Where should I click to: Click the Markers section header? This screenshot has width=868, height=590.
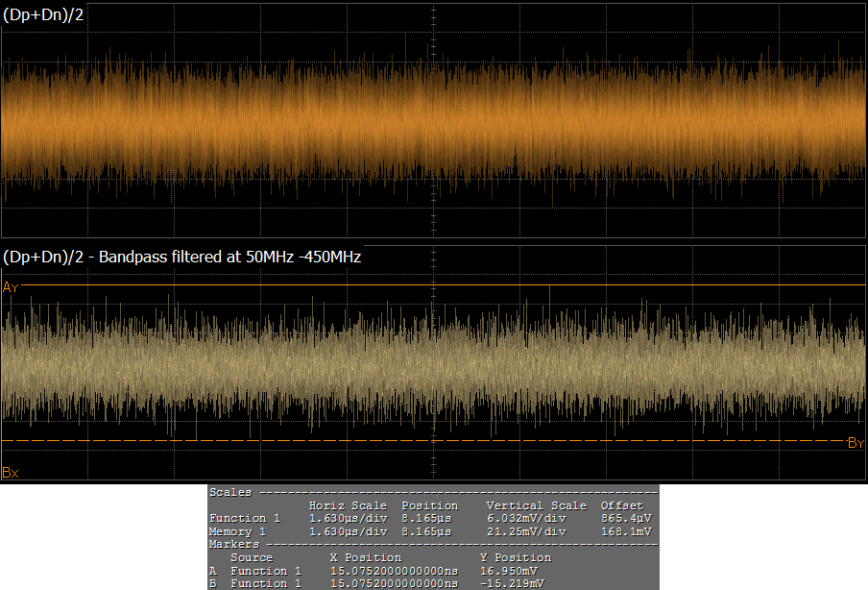(233, 544)
